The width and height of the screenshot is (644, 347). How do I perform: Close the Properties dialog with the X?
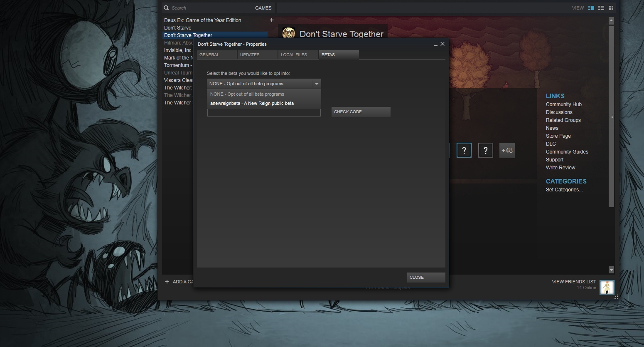[442, 44]
